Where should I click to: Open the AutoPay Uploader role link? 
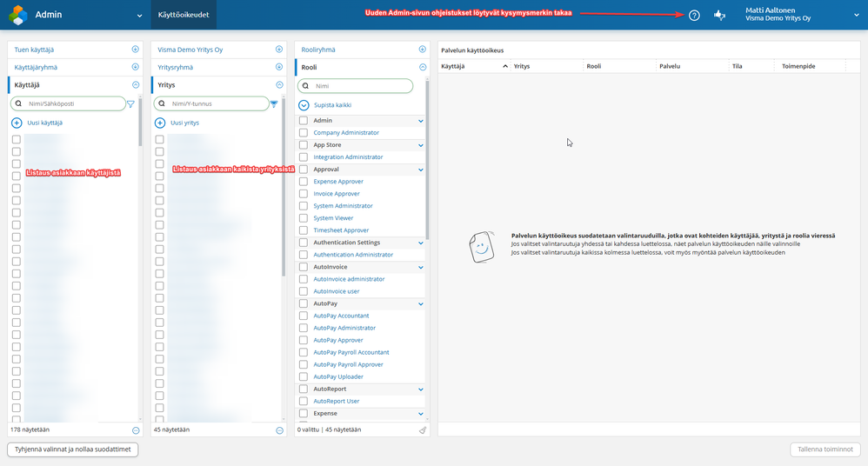click(338, 376)
